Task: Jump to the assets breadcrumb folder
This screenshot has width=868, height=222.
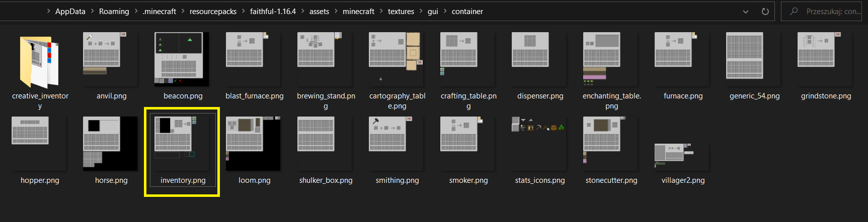Action: [319, 11]
